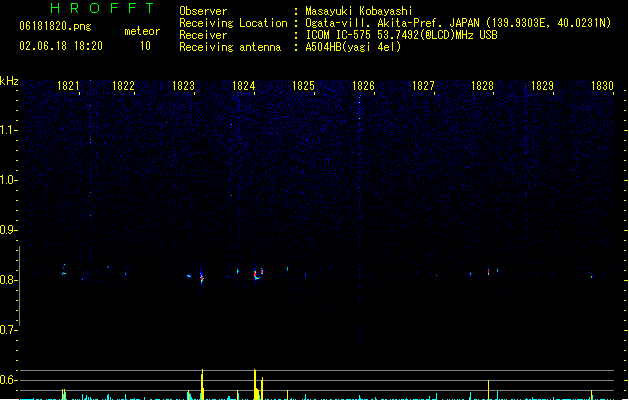Click the 1823 time marker
This screenshot has width=629, height=400.
click(x=183, y=86)
